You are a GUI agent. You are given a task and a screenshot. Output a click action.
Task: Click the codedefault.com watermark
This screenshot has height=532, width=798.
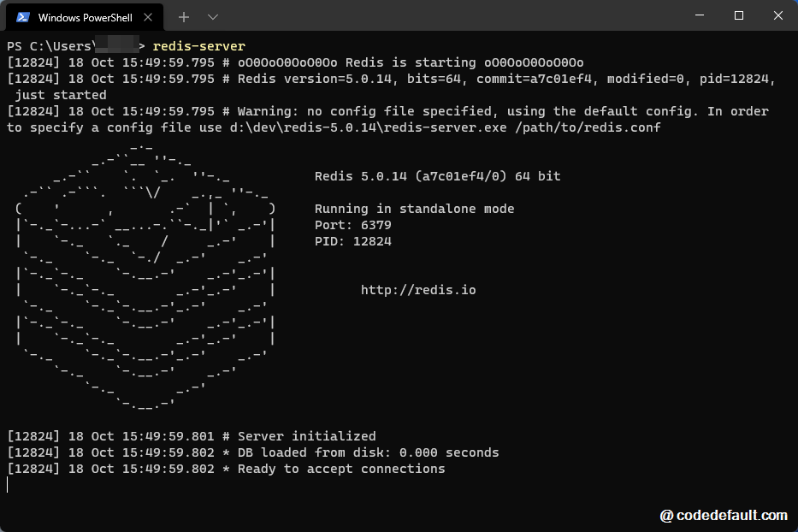[724, 515]
